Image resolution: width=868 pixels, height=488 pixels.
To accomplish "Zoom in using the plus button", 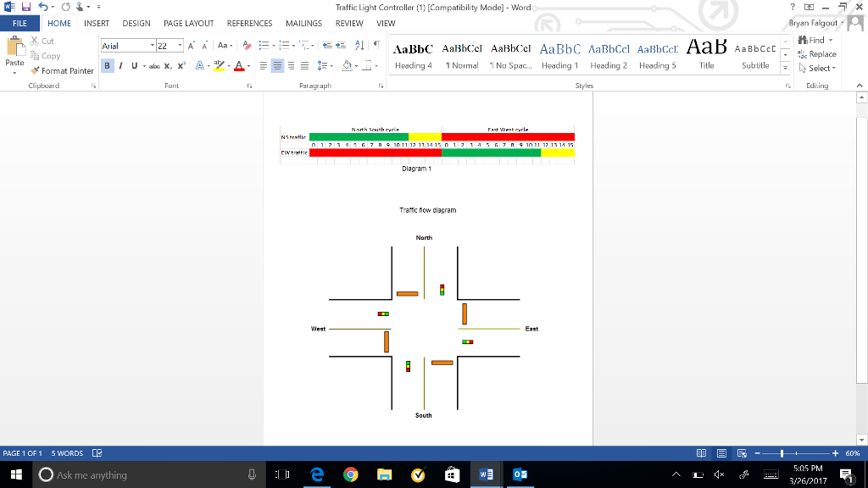I will [835, 453].
